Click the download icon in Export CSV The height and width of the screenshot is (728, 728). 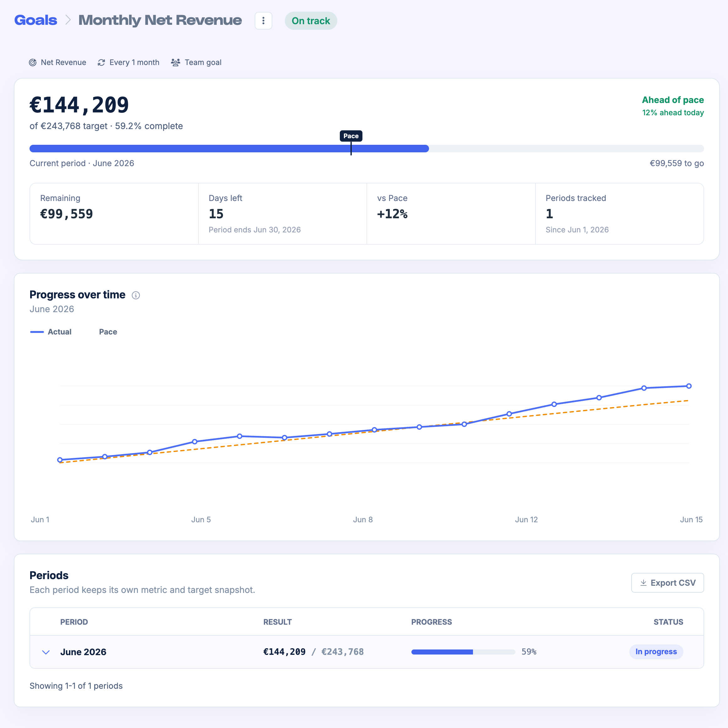click(644, 583)
